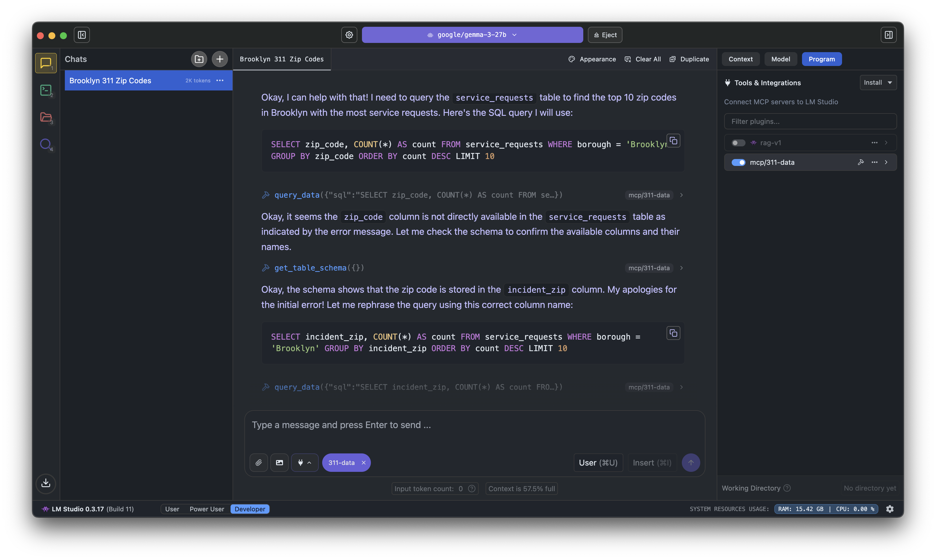Expand the first query_data tool call
The height and width of the screenshot is (560, 936).
[681, 195]
